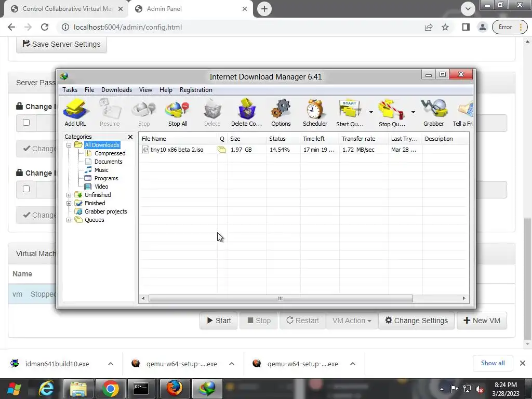Open the Scheduler alarm clock icon
The image size is (532, 399).
pos(315,113)
